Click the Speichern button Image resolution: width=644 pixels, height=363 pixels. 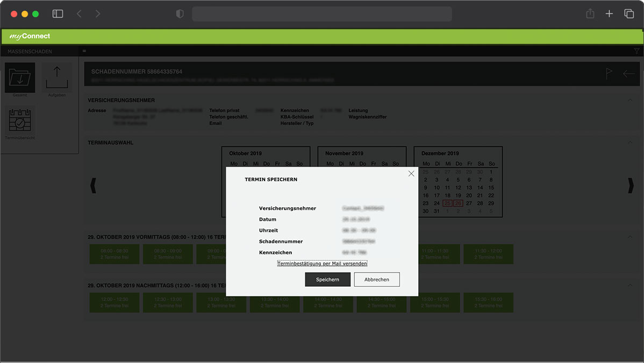tap(327, 280)
